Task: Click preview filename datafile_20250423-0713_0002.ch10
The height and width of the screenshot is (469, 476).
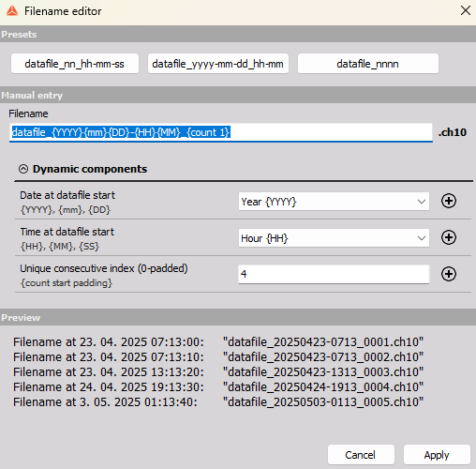Action: click(x=323, y=356)
